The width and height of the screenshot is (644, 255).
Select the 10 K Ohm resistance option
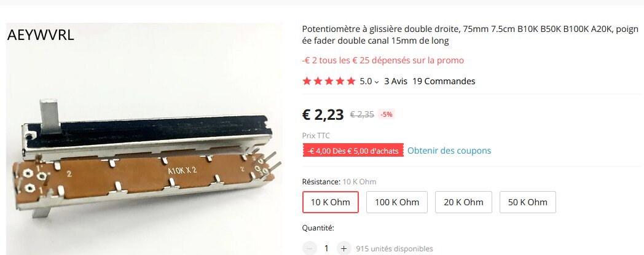(x=331, y=202)
